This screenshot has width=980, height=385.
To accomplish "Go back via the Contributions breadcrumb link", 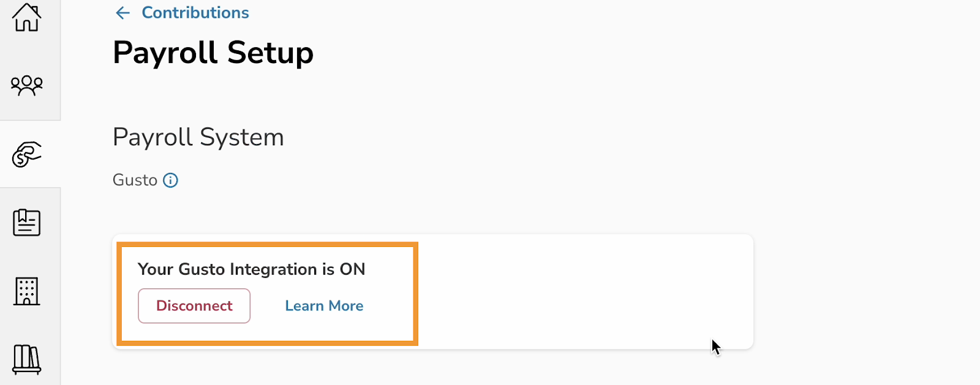I will pos(195,13).
